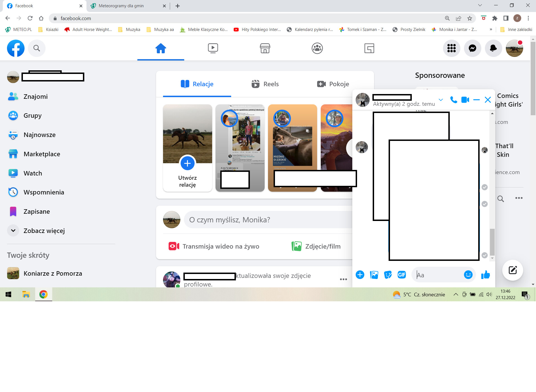The width and height of the screenshot is (536, 392).
Task: Start a voice call in chat window
Action: (454, 100)
